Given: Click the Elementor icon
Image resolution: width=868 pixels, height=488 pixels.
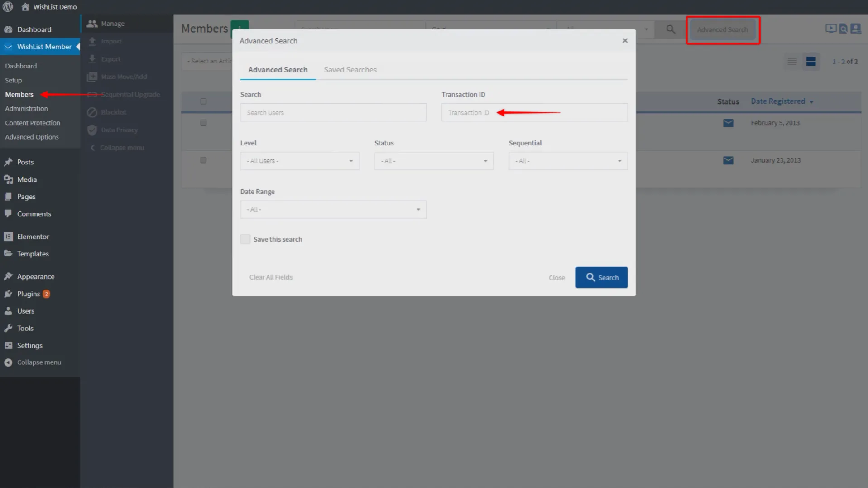Looking at the screenshot, I should pos(8,237).
